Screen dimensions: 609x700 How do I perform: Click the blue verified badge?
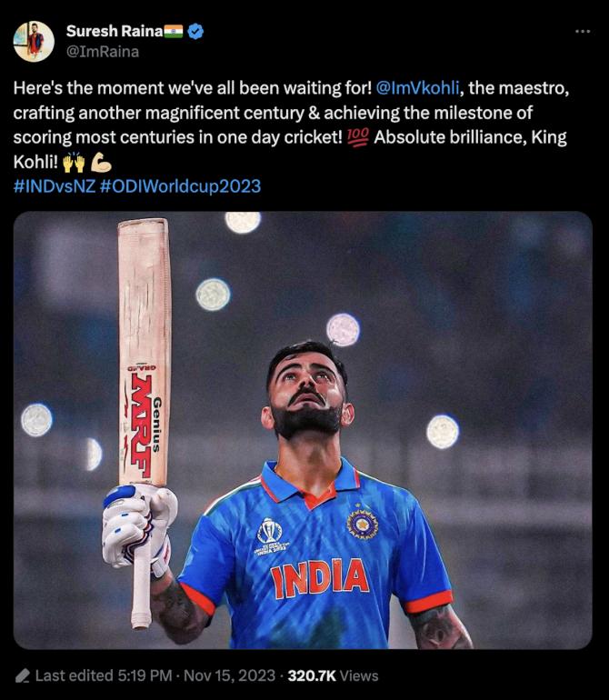point(195,31)
